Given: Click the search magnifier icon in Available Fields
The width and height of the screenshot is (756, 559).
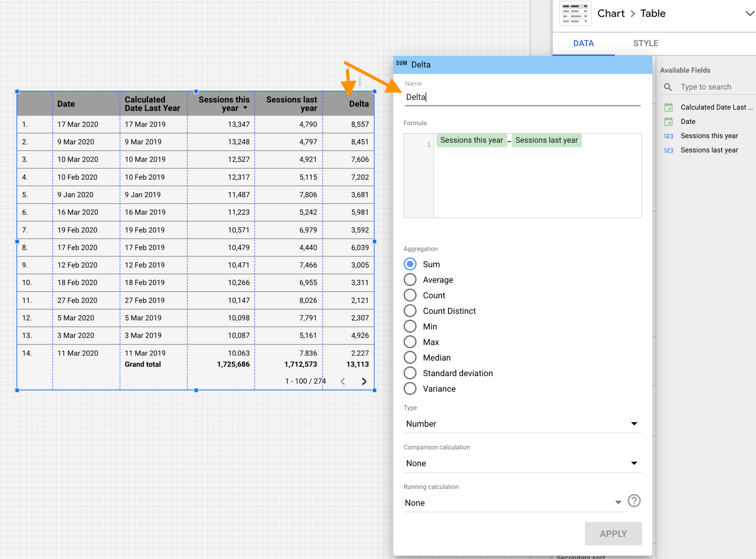Looking at the screenshot, I should pos(668,87).
